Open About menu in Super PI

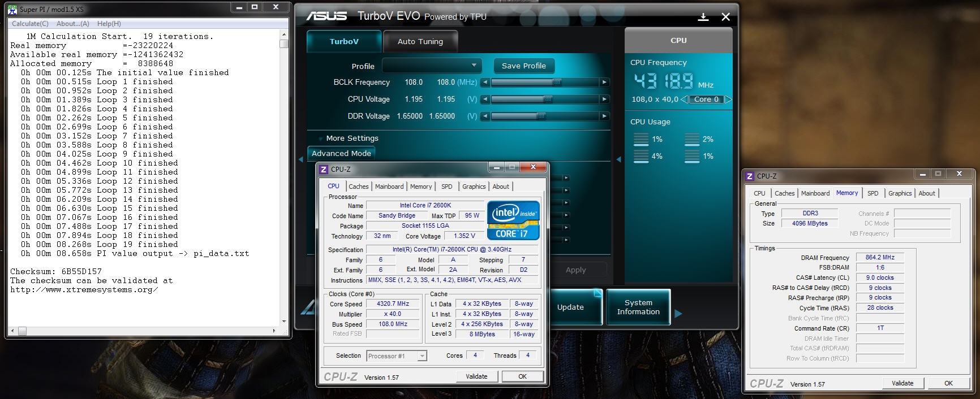72,24
